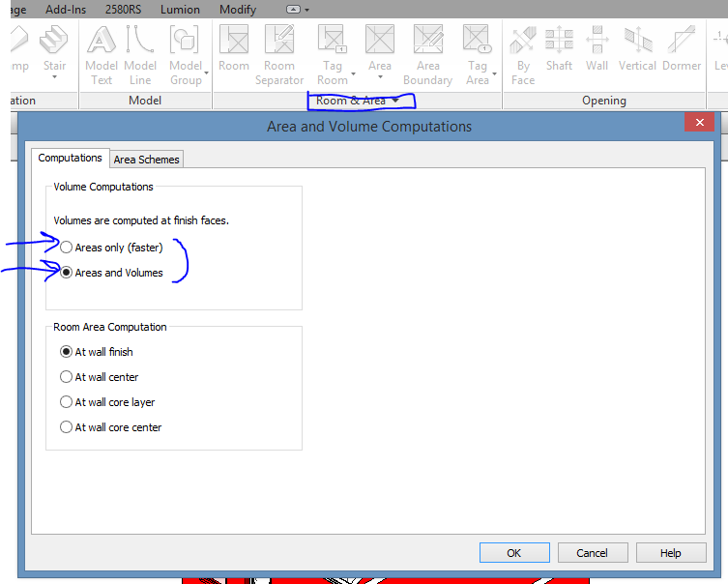Open the Modify ribbon tab
Viewport: 728px width, 584px height.
(238, 9)
